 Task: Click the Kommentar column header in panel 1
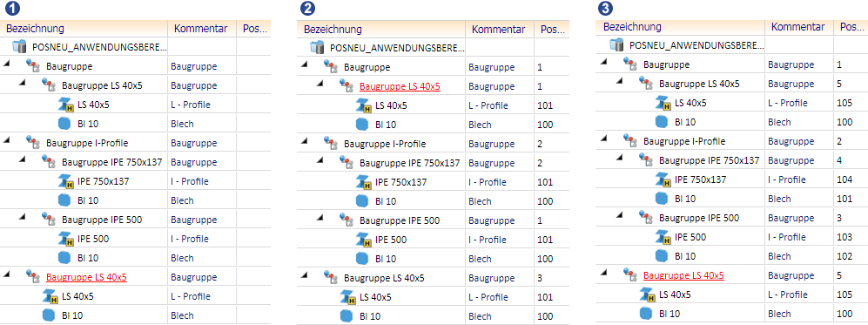203,29
